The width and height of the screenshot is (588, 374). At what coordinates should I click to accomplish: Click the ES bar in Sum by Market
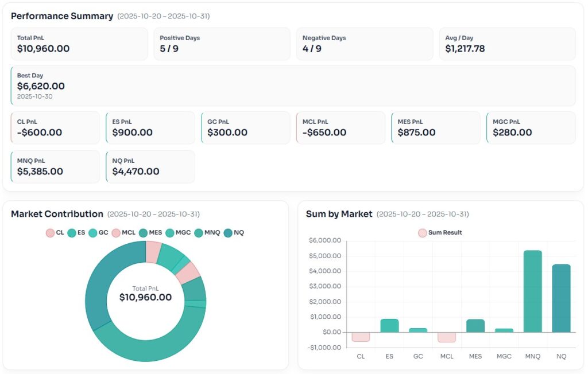pos(389,326)
